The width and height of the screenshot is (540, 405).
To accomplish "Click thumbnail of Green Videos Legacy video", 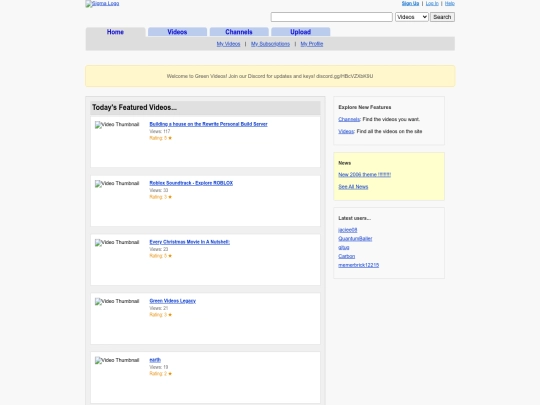I will pyautogui.click(x=117, y=301).
